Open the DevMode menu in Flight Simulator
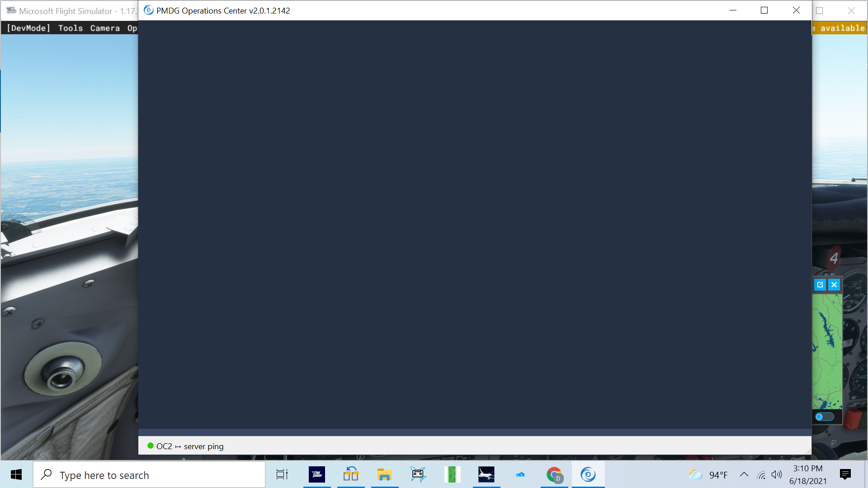The image size is (868, 488). (x=28, y=28)
